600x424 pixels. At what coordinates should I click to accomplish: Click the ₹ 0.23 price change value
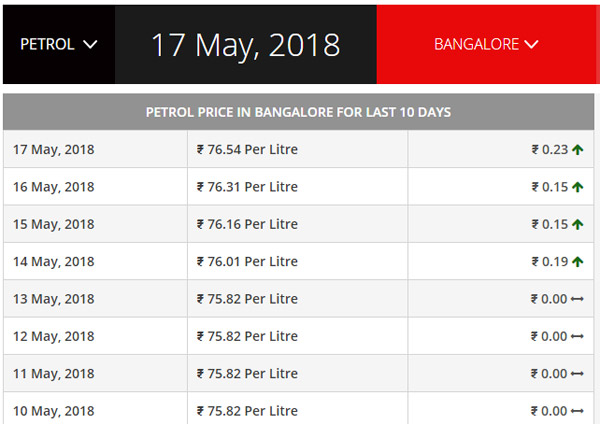point(549,150)
